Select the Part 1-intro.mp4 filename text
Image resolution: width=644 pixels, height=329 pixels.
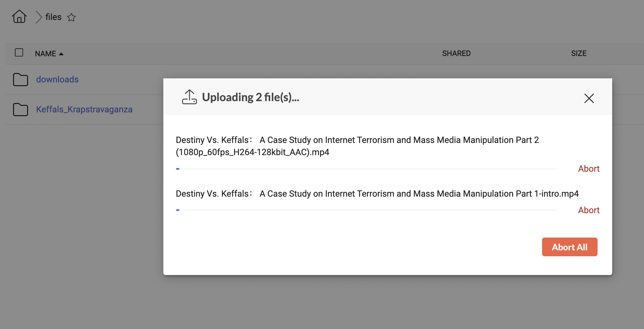[377, 194]
